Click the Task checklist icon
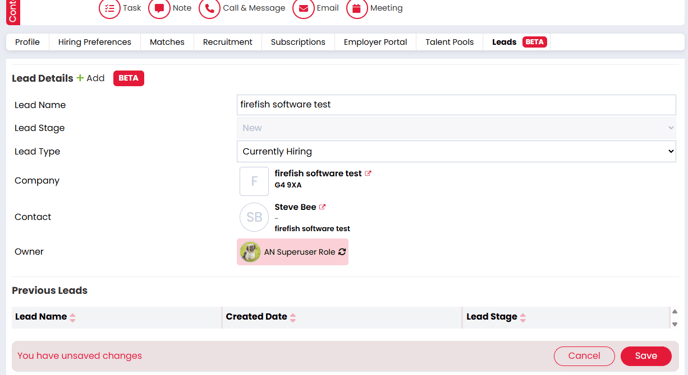The width and height of the screenshot is (688, 375). click(x=109, y=8)
